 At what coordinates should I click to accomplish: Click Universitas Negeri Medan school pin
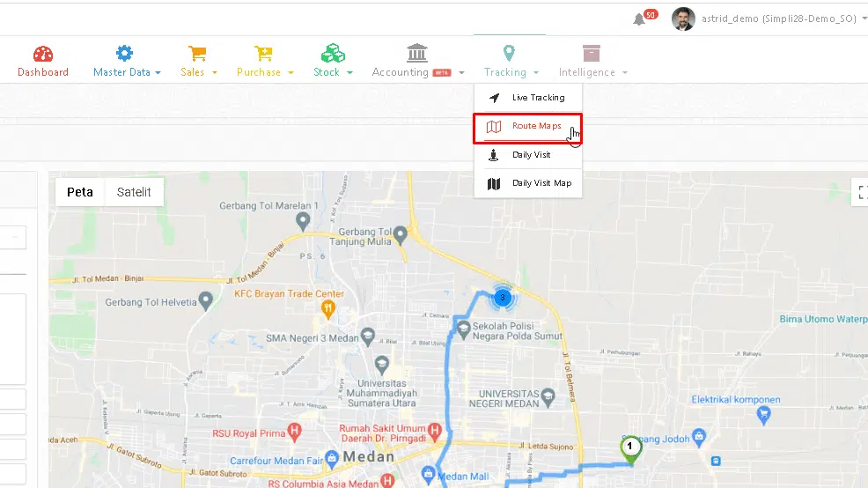click(x=548, y=396)
